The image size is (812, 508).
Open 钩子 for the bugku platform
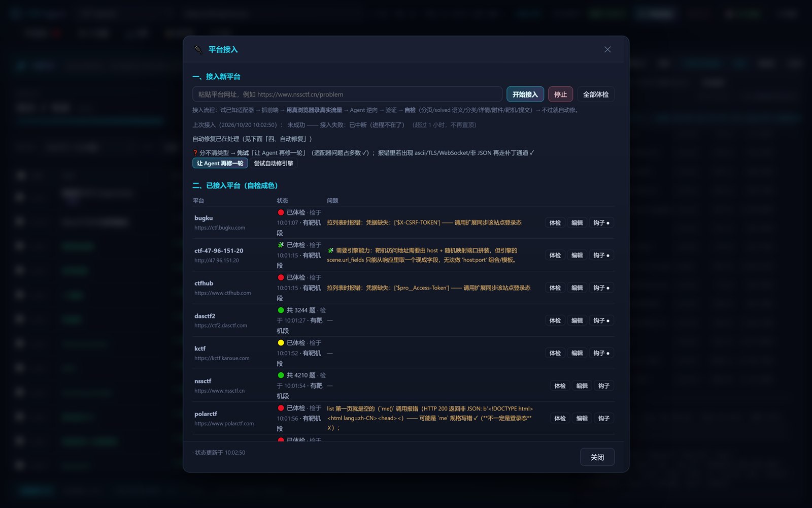(x=601, y=223)
